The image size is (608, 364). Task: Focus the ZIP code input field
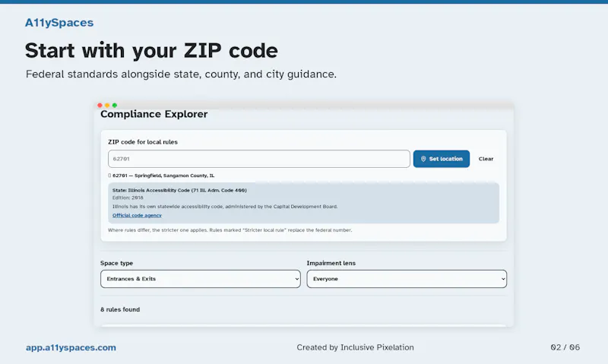pyautogui.click(x=259, y=159)
